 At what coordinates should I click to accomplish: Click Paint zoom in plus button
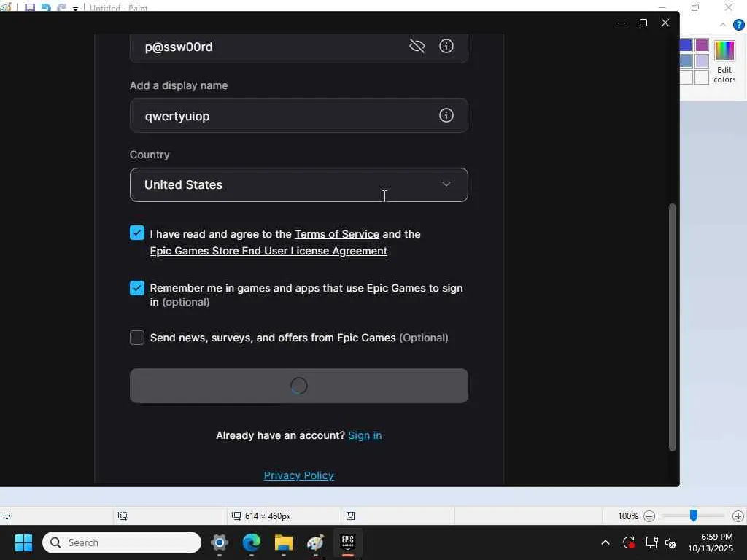tap(738, 516)
